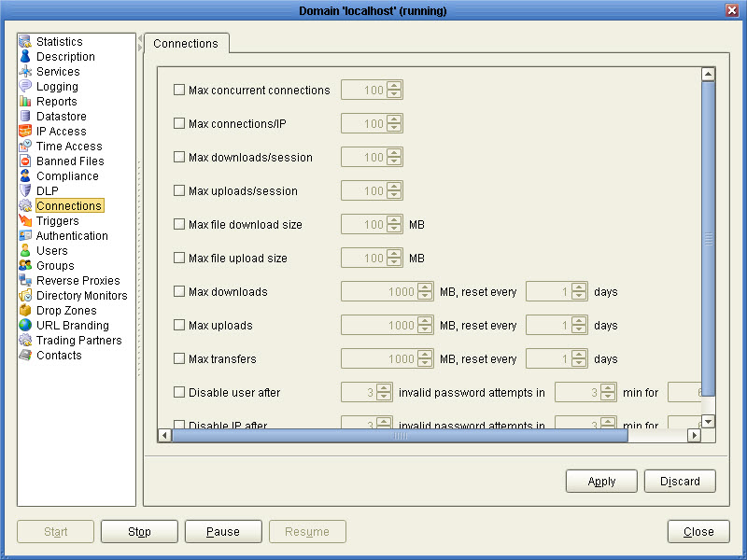Viewport: 747px width, 560px height.
Task: Pause the running domain
Action: click(x=223, y=531)
